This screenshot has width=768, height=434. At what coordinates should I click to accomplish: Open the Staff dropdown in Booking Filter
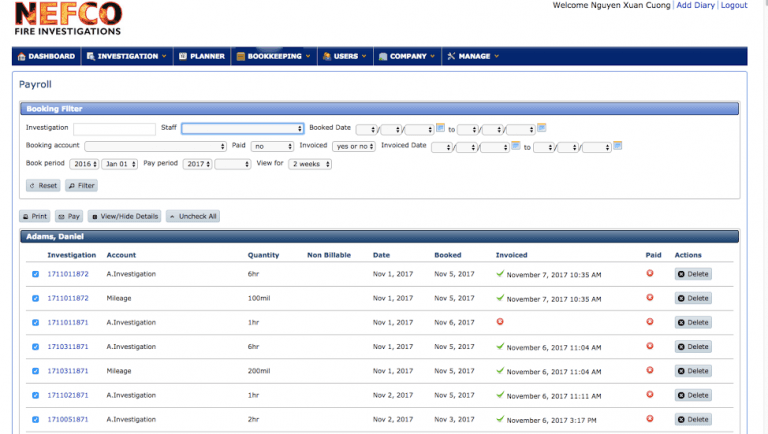242,129
